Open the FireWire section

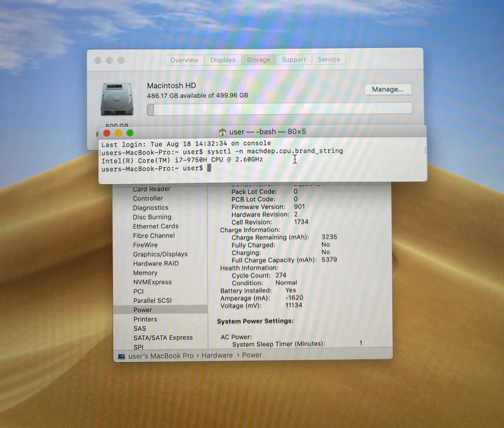(x=145, y=245)
